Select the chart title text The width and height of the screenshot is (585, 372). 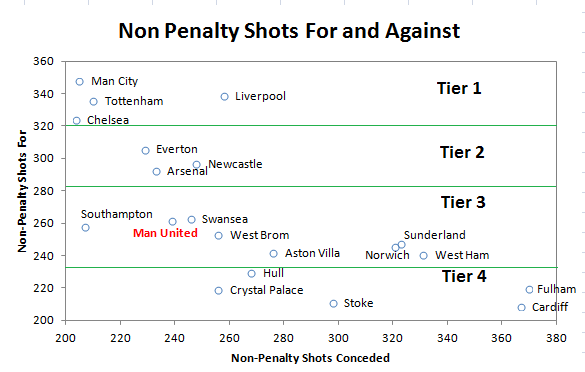pyautogui.click(x=289, y=31)
